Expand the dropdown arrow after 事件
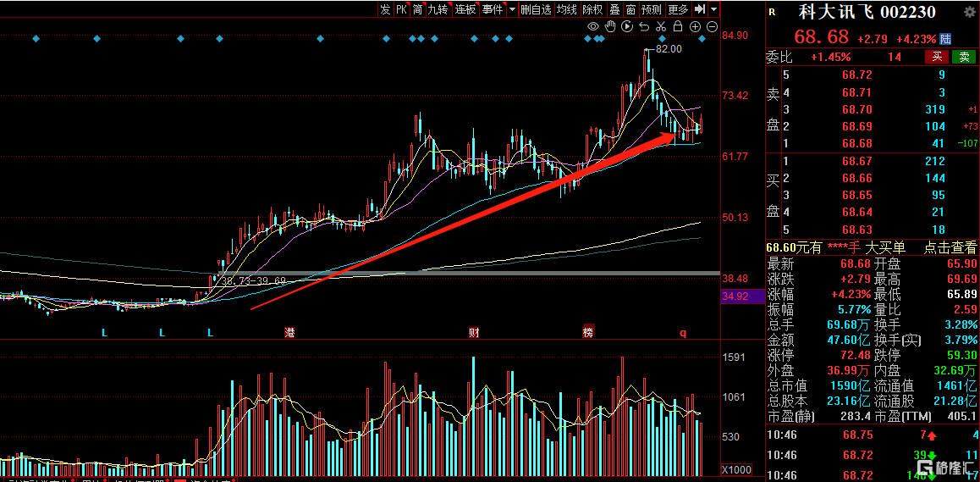 (x=513, y=9)
